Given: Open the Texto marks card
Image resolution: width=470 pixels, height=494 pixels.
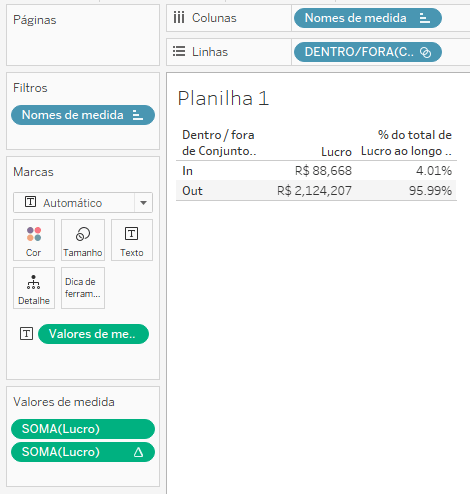Looking at the screenshot, I should click(x=132, y=240).
